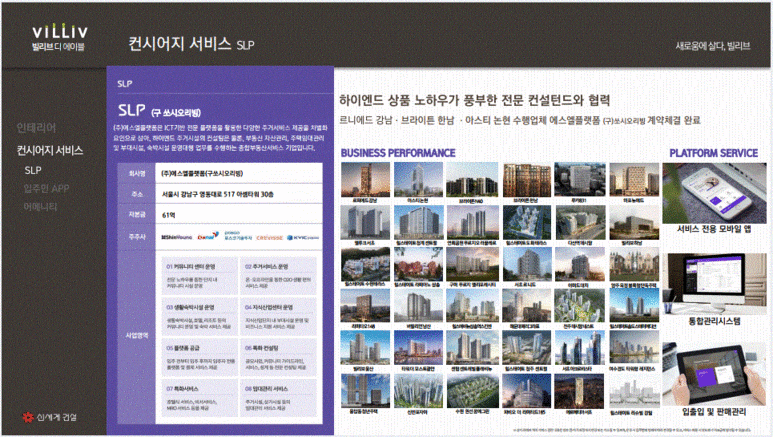Open the 04 지식산업센터 운영 card

tap(278, 317)
